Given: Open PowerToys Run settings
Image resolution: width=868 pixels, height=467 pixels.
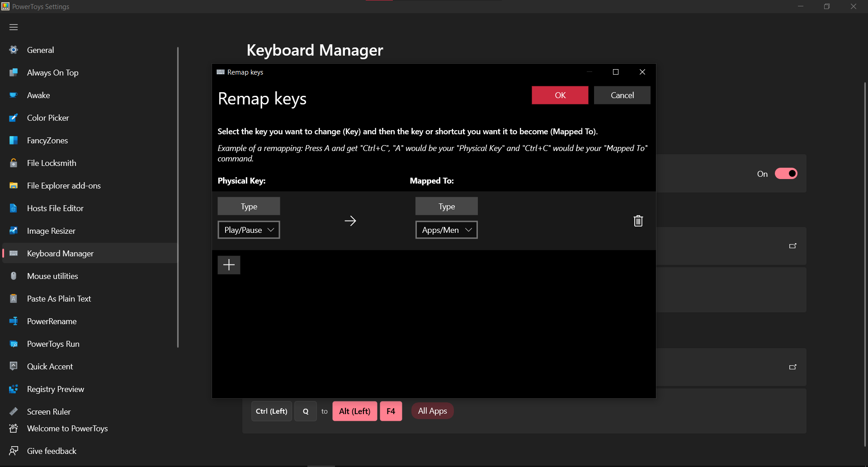Looking at the screenshot, I should [x=90, y=344].
